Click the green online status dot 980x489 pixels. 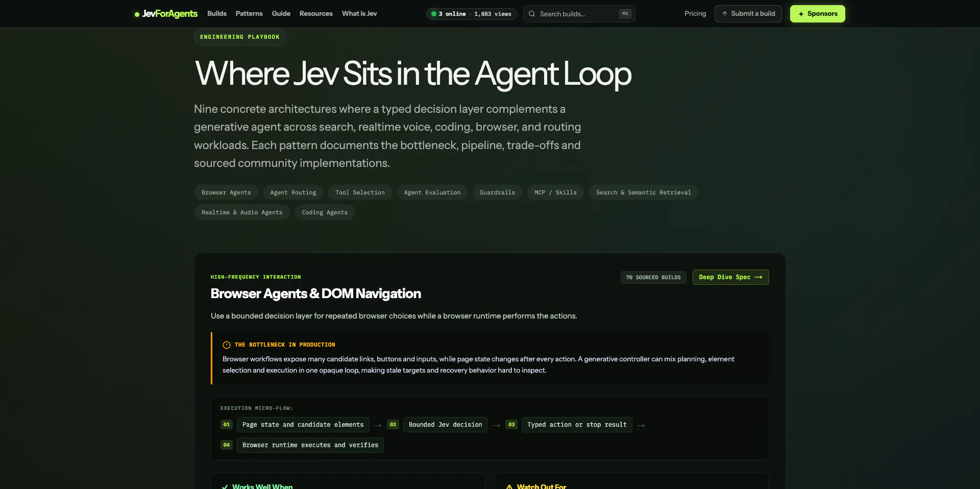coord(434,14)
